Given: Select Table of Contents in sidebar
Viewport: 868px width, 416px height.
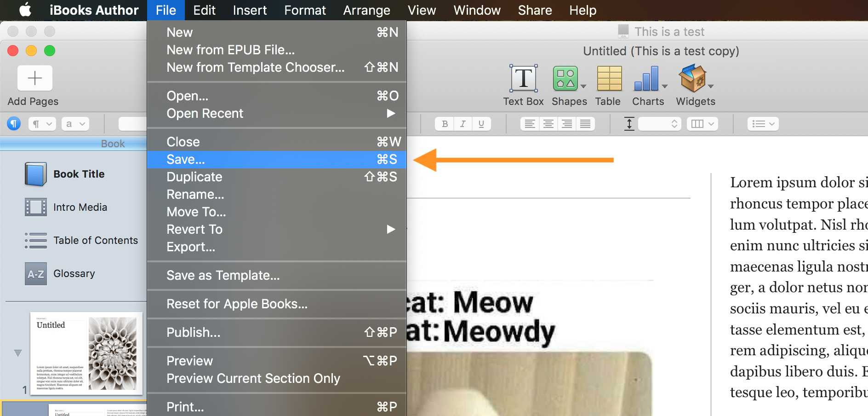Looking at the screenshot, I should [96, 240].
